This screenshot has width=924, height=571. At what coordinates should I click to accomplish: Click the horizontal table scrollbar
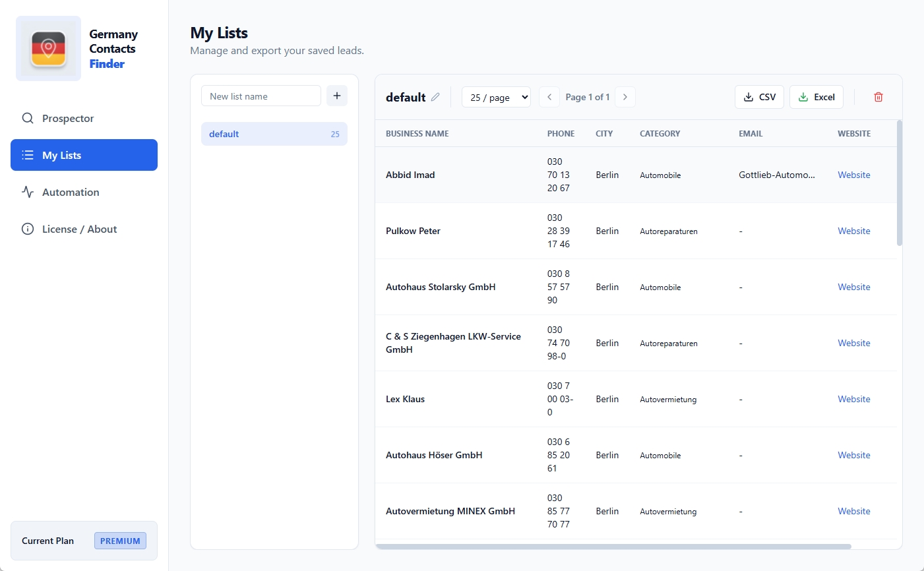pyautogui.click(x=613, y=546)
